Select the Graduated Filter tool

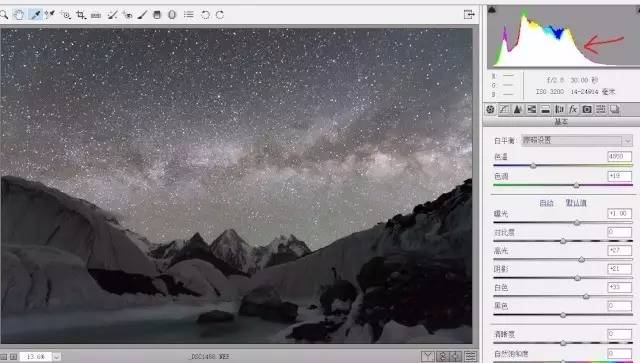[157, 15]
